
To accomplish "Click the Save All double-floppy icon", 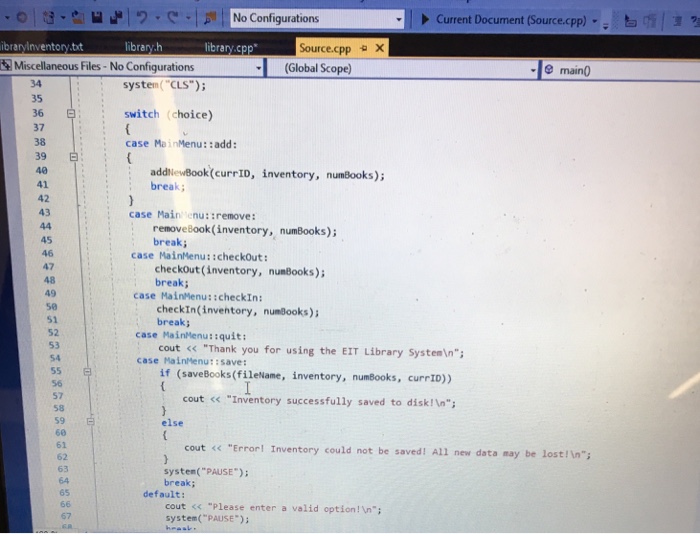I will point(116,17).
